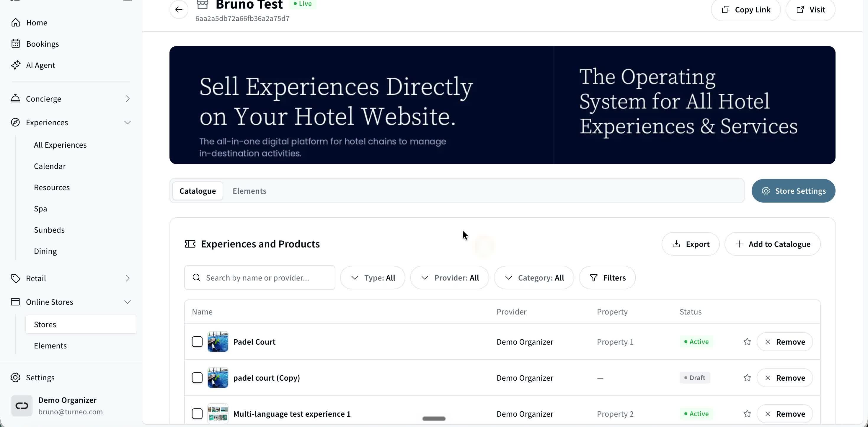Click Add to Catalogue button
The width and height of the screenshot is (868, 427).
tap(772, 244)
